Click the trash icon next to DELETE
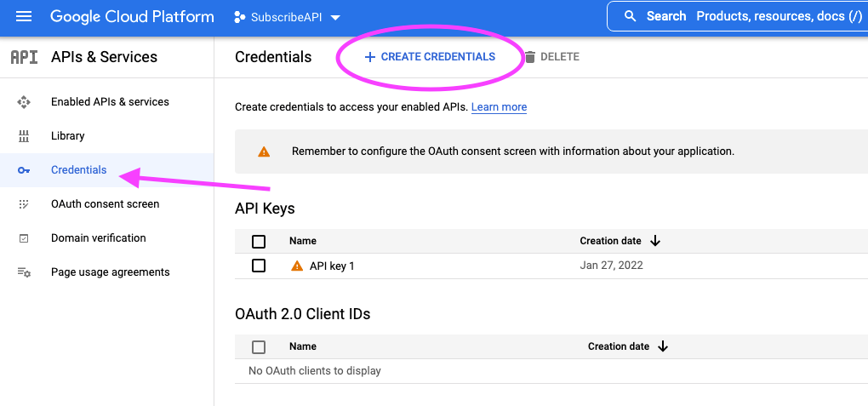 [x=530, y=57]
